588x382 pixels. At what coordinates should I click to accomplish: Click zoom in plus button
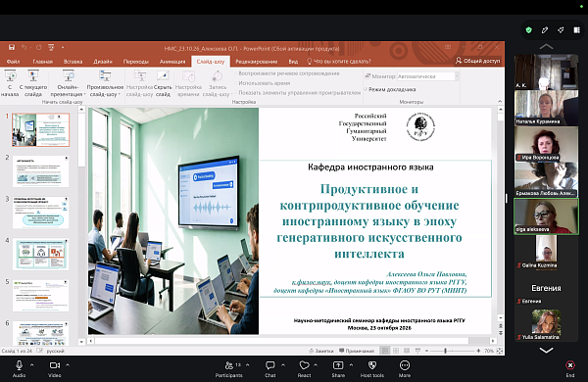tap(478, 351)
